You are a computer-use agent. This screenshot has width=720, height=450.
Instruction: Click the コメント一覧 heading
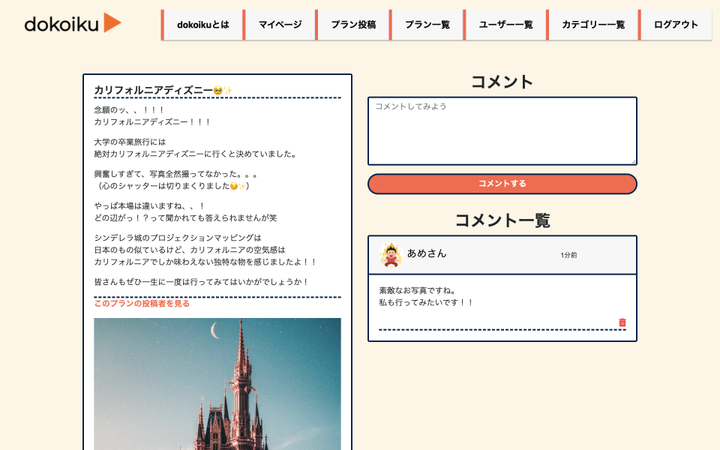click(502, 220)
